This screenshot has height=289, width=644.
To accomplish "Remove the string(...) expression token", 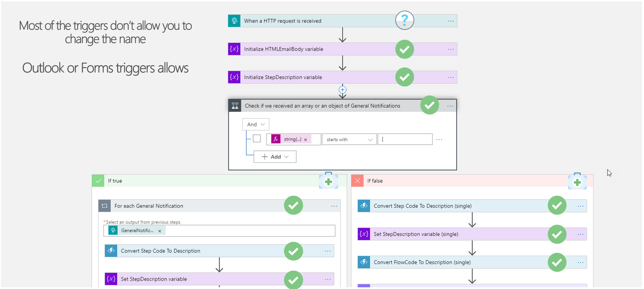I will click(305, 140).
